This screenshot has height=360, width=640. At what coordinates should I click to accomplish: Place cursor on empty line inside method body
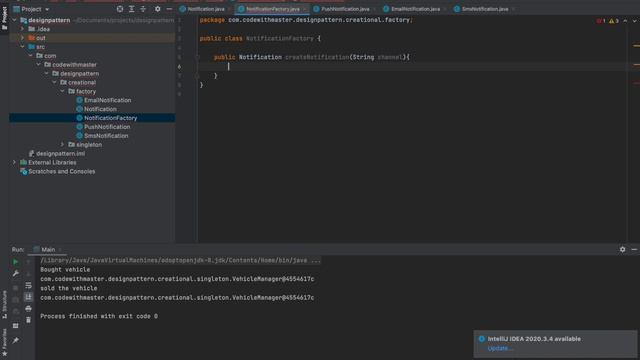point(412,67)
